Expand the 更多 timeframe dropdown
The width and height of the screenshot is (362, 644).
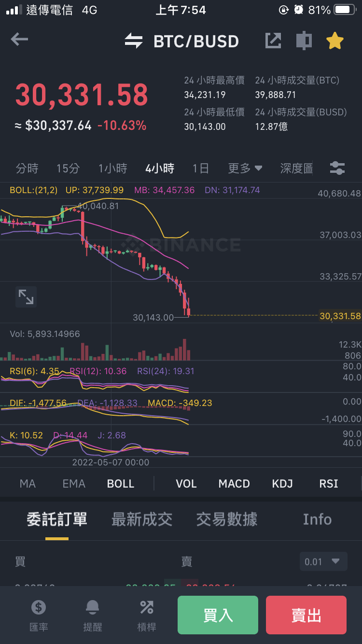point(245,168)
